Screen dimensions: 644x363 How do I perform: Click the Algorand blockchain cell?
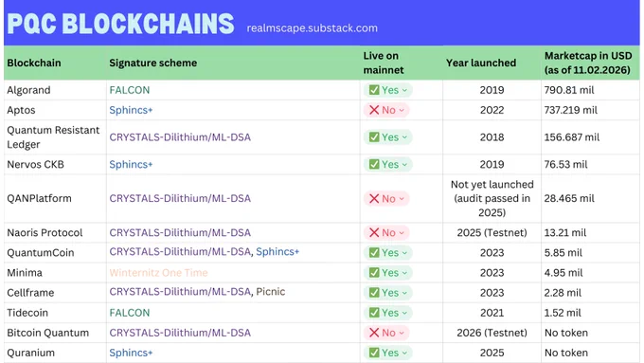(x=55, y=90)
